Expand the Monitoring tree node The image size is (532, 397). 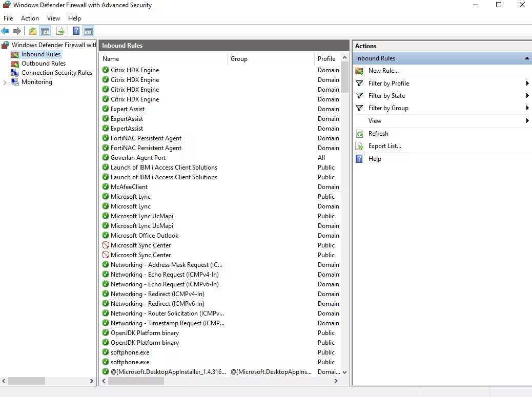pyautogui.click(x=5, y=82)
